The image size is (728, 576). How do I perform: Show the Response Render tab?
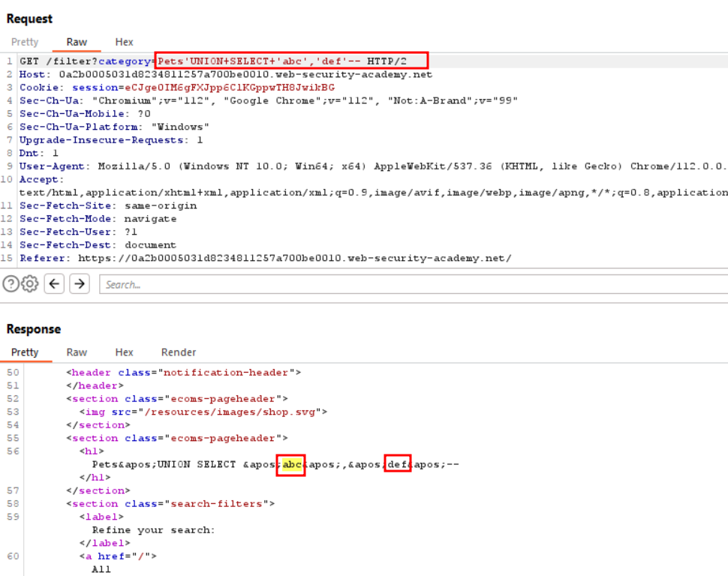[179, 352]
